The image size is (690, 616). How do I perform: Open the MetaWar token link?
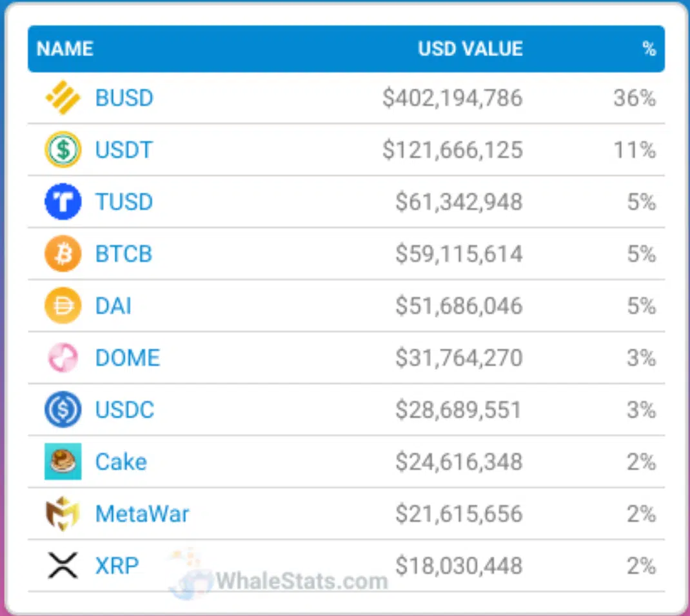(x=142, y=514)
